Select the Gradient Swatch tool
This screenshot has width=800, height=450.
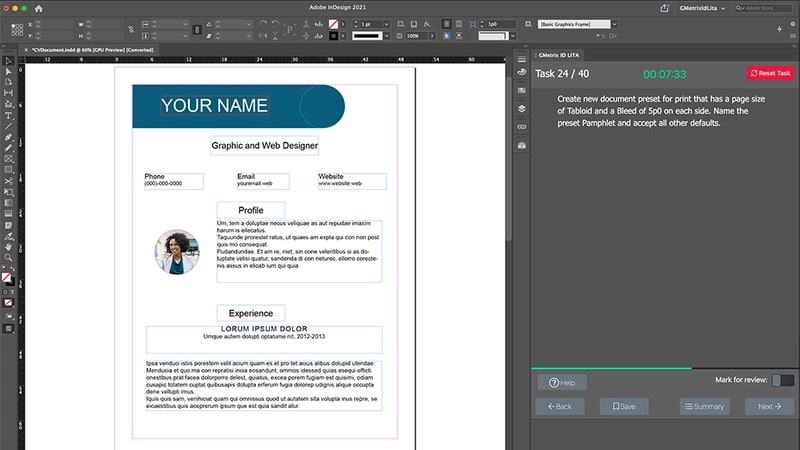pos(8,203)
